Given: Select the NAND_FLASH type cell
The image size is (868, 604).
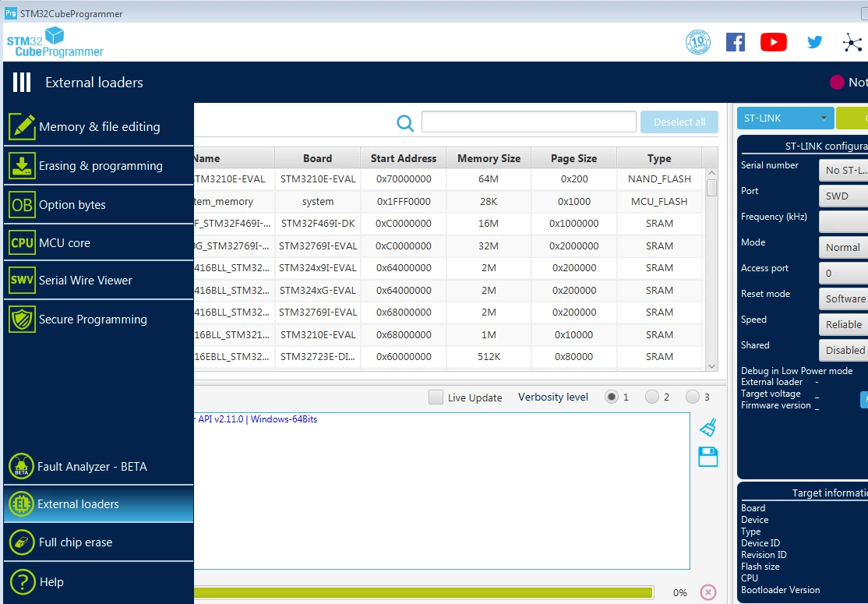Looking at the screenshot, I should [x=659, y=179].
